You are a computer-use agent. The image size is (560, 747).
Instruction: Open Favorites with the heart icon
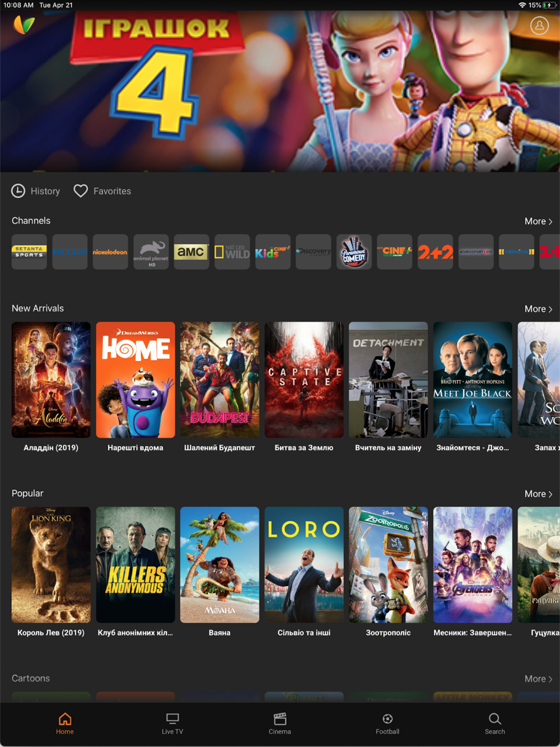point(102,191)
